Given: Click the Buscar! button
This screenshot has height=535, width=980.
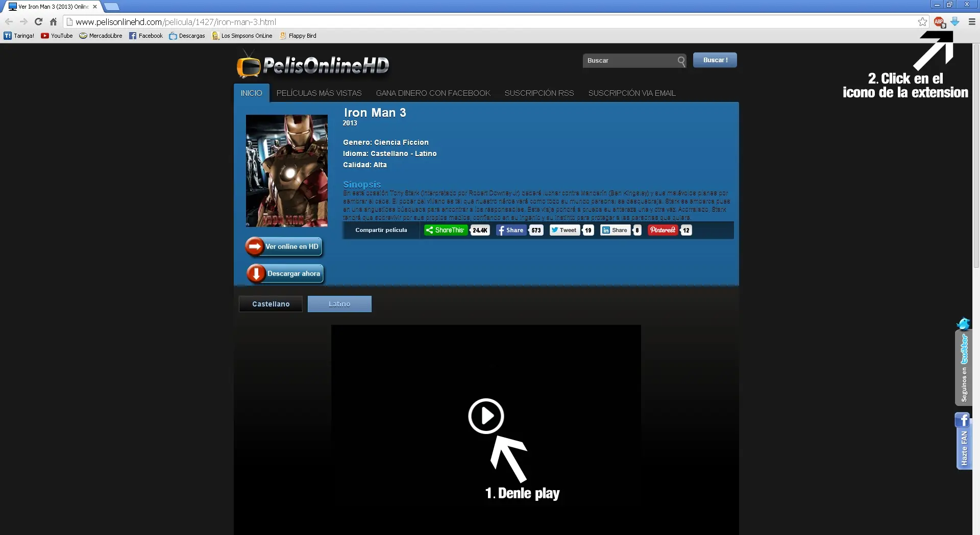Looking at the screenshot, I should 715,60.
